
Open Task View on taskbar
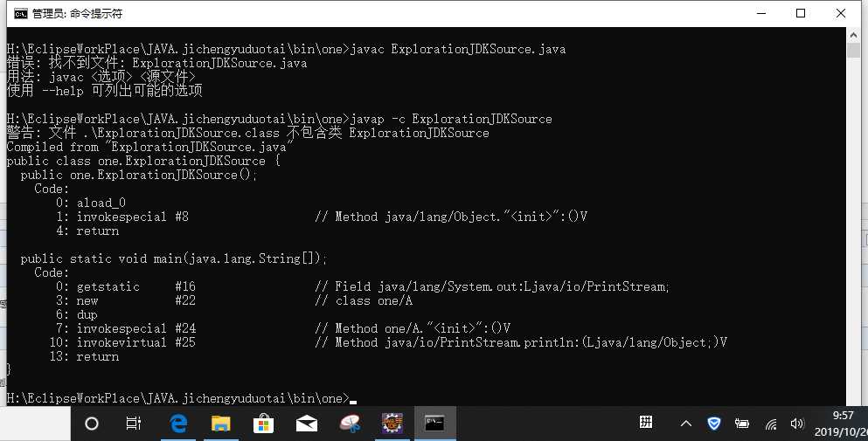pos(134,424)
